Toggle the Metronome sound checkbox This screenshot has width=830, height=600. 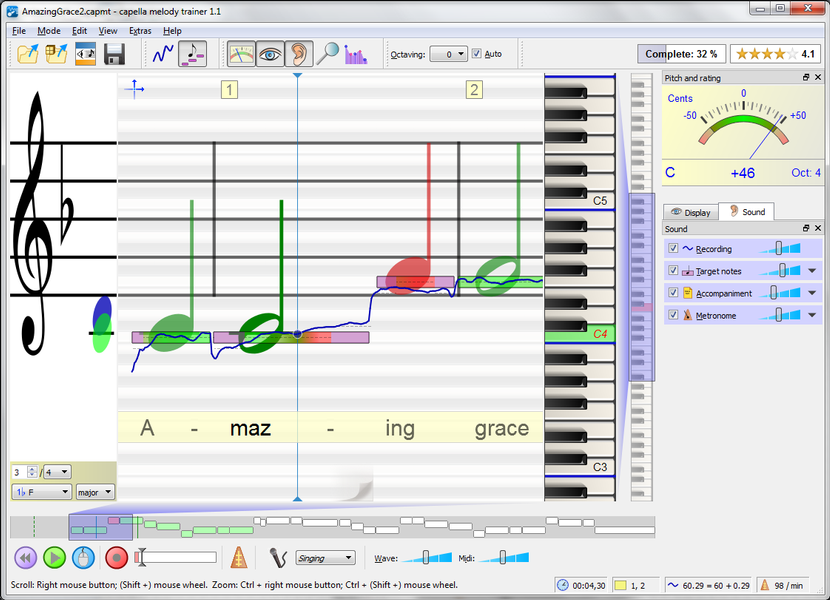pos(673,315)
